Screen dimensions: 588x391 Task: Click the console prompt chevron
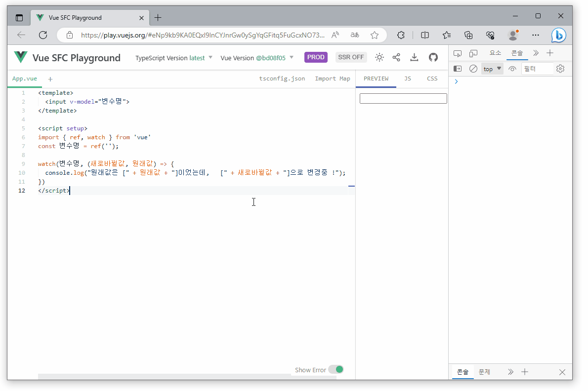[x=456, y=81]
